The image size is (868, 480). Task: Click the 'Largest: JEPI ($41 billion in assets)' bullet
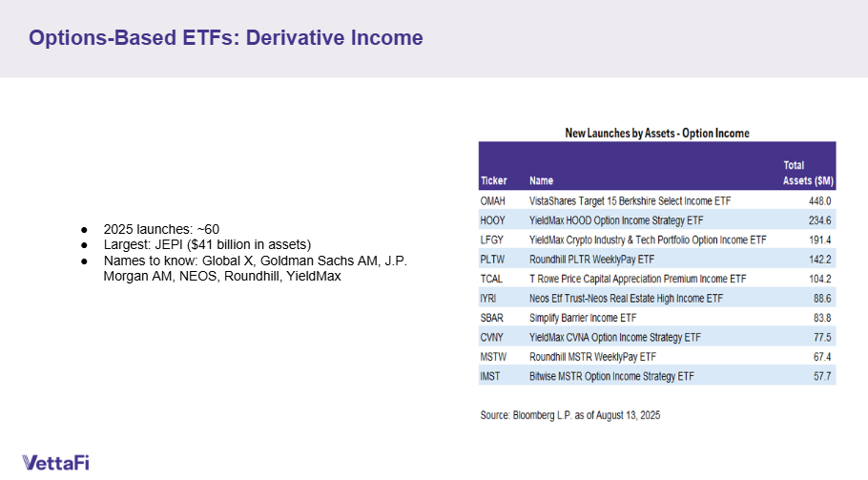[207, 244]
